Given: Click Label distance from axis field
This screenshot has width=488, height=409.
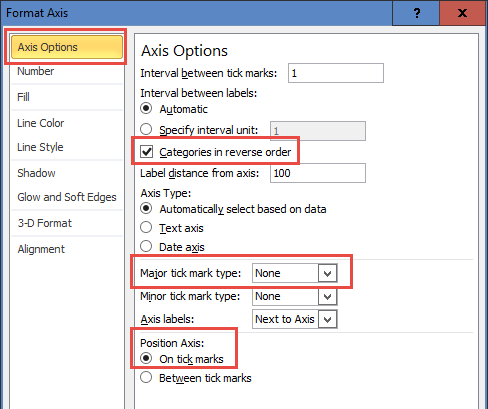Looking at the screenshot, I should (318, 173).
